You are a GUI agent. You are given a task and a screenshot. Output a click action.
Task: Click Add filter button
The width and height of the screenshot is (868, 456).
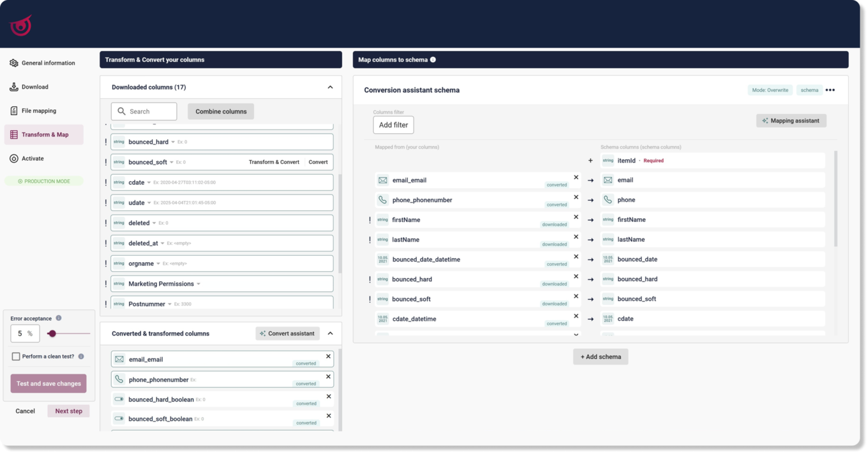(x=393, y=125)
